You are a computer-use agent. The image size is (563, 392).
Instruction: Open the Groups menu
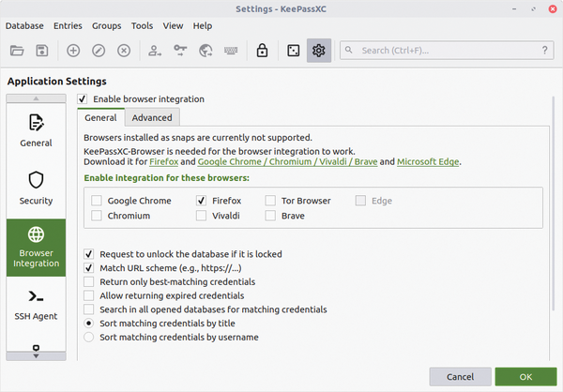click(107, 26)
